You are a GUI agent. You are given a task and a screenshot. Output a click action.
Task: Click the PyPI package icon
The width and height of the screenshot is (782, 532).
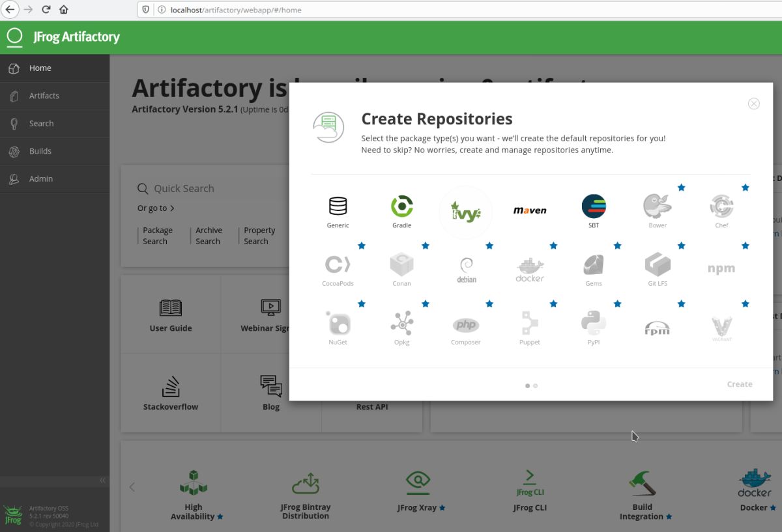click(594, 328)
